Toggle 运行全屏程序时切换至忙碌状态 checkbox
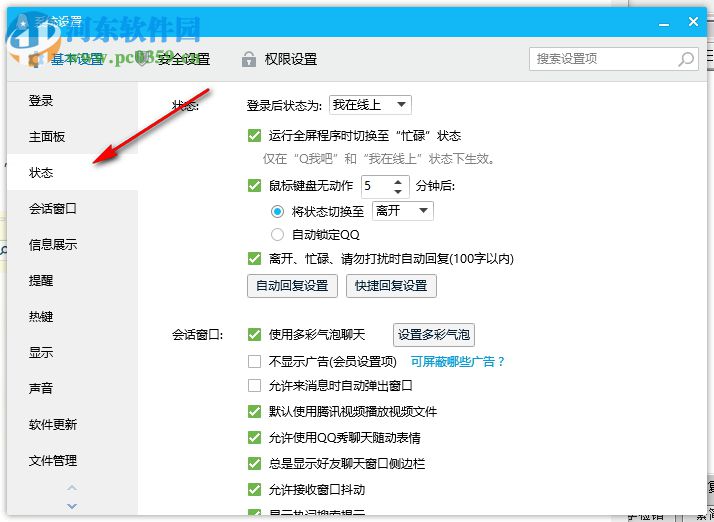 [x=254, y=136]
